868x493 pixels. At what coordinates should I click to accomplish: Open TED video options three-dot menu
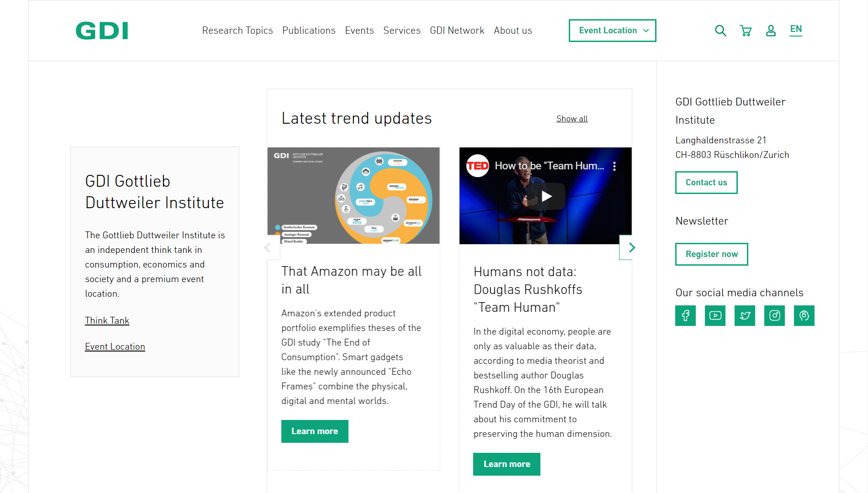click(x=614, y=166)
